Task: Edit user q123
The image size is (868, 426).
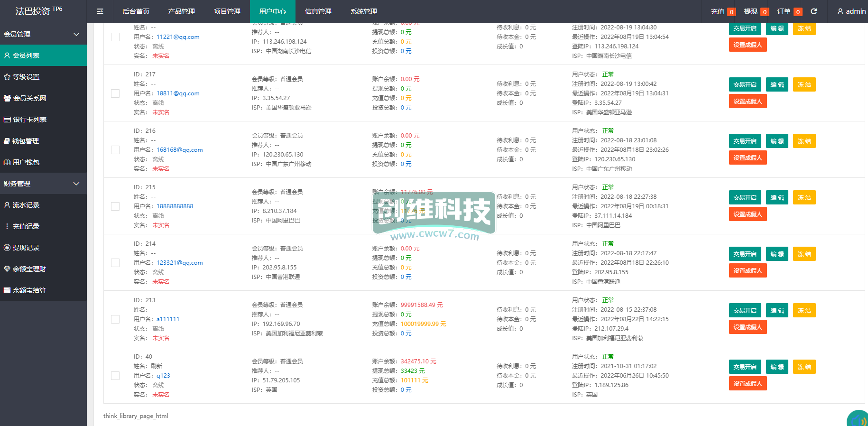Action: pyautogui.click(x=777, y=367)
